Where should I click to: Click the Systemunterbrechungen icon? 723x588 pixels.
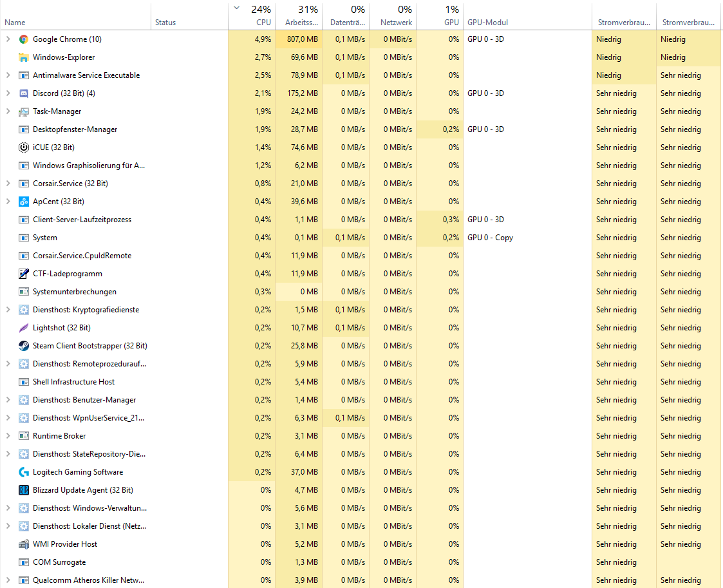24,292
